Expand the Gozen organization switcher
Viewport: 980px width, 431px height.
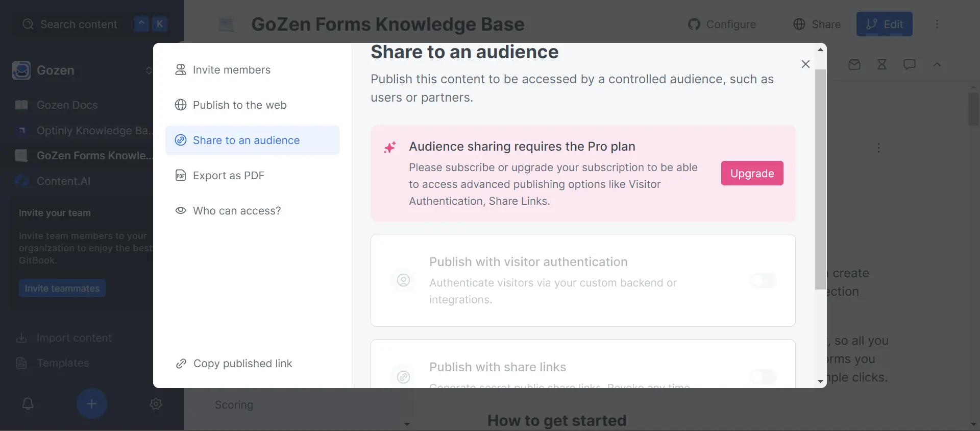coord(149,70)
